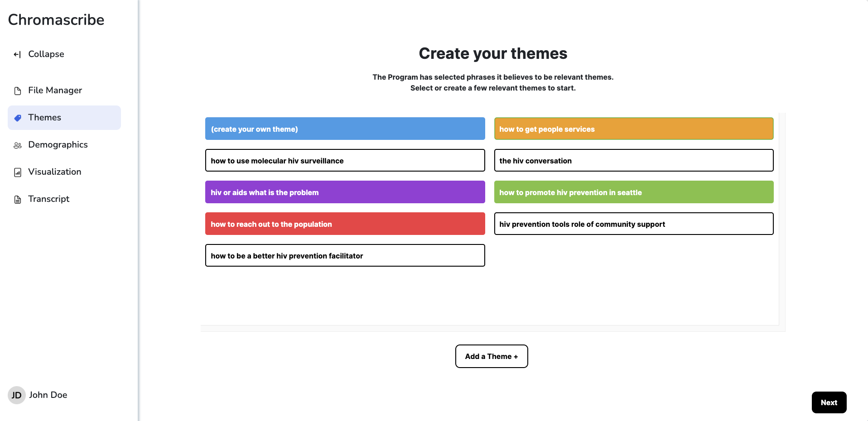868x421 pixels.
Task: Click the Visualization chart icon
Action: 18,172
